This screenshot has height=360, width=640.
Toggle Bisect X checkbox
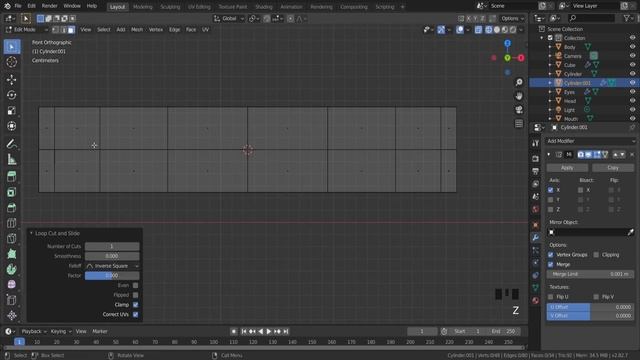580,190
